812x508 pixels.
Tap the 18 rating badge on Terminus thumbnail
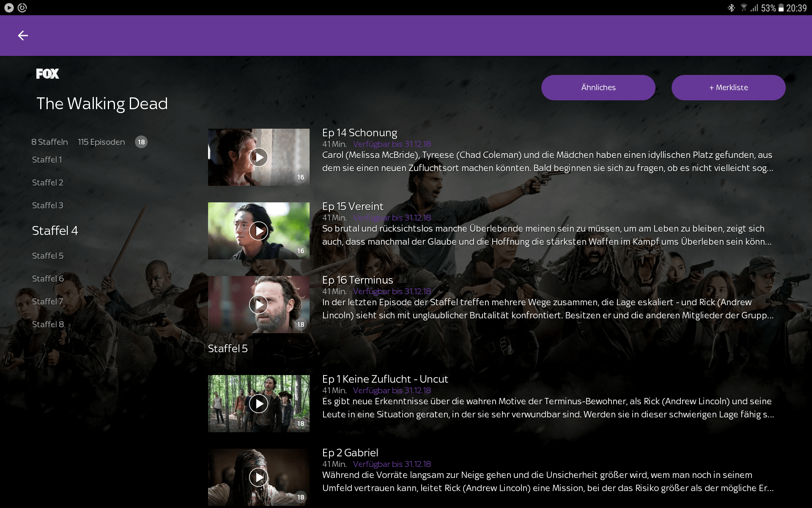point(301,325)
